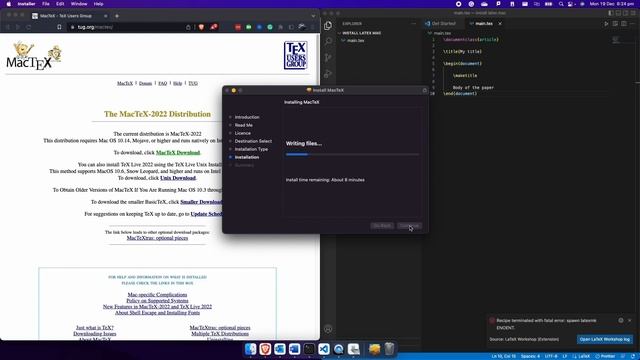This screenshot has height=360, width=640.
Task: Open the browser tab list dropdown chevron
Action: pos(313,16)
